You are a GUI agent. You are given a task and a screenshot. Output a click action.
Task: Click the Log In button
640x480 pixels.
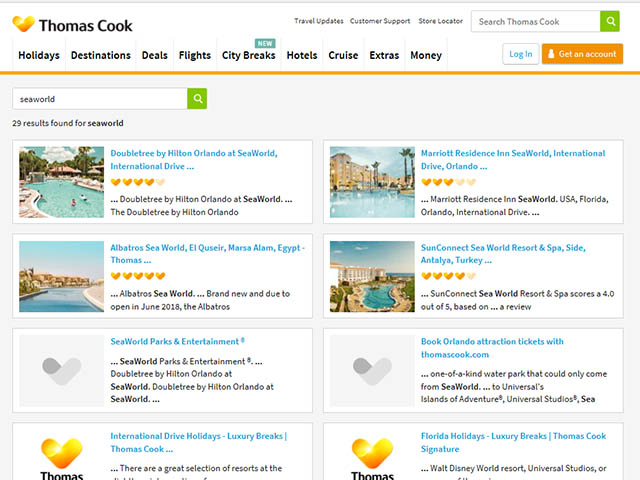(x=520, y=54)
